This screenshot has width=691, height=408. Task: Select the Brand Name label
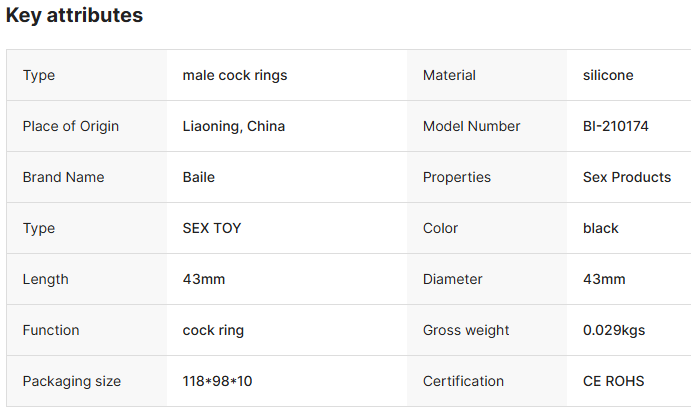(x=63, y=177)
